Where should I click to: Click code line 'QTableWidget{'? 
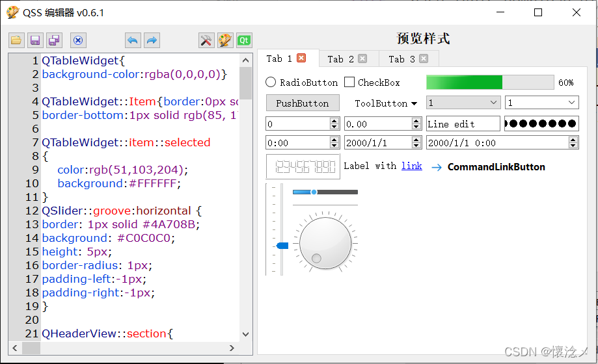tap(83, 60)
